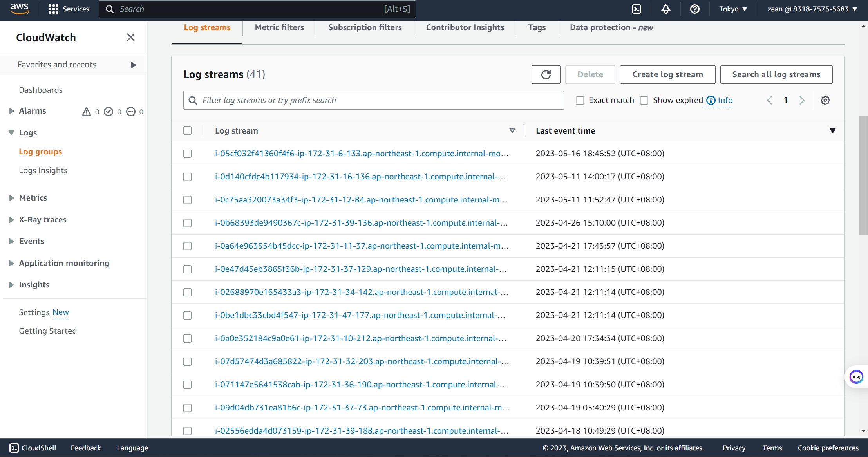The image size is (868, 457).
Task: Expand Application monitoring section
Action: point(11,264)
